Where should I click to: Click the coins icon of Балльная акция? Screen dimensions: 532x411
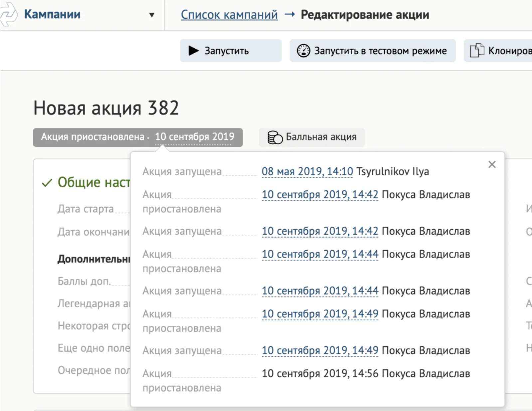pyautogui.click(x=275, y=137)
